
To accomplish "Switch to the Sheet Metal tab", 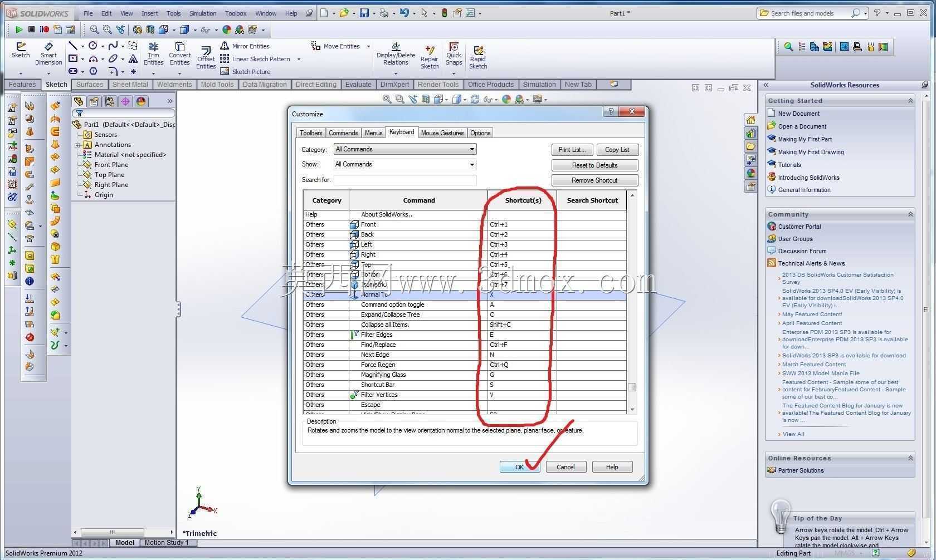I will coord(130,85).
